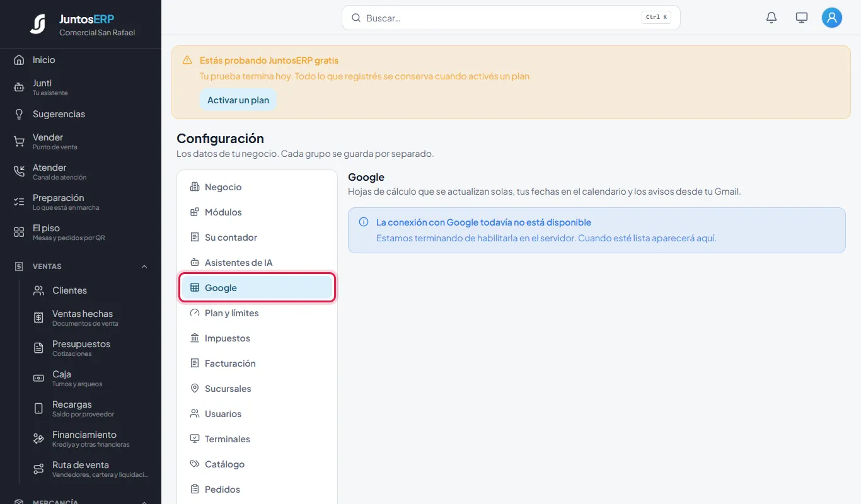Go to the Facturación settings tab

click(x=257, y=364)
